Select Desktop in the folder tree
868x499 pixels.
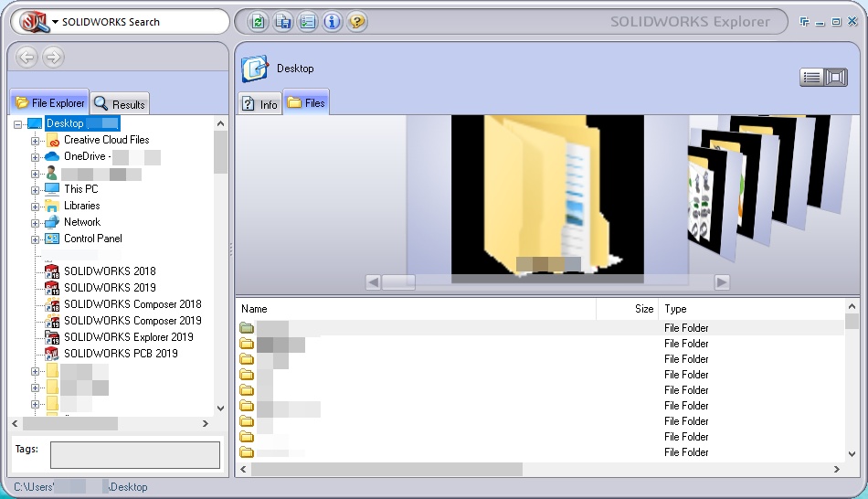point(82,123)
